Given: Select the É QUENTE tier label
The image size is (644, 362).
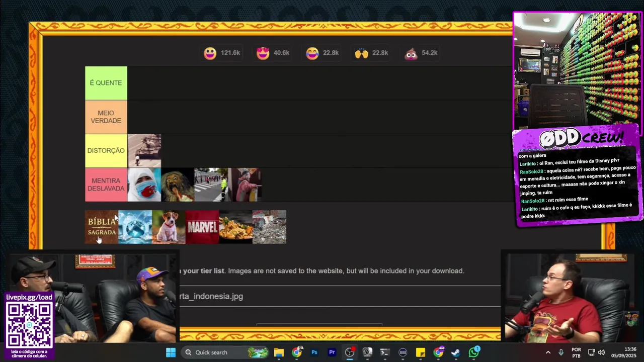Looking at the screenshot, I should [x=106, y=83].
